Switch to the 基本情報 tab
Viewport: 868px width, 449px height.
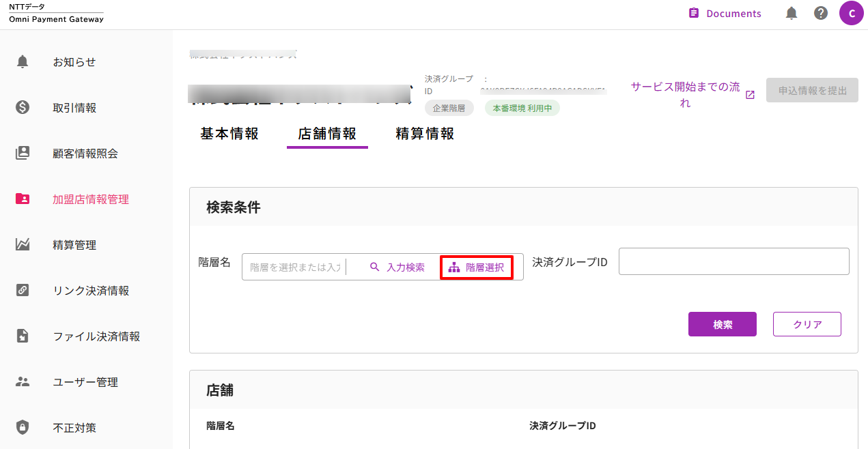click(229, 134)
